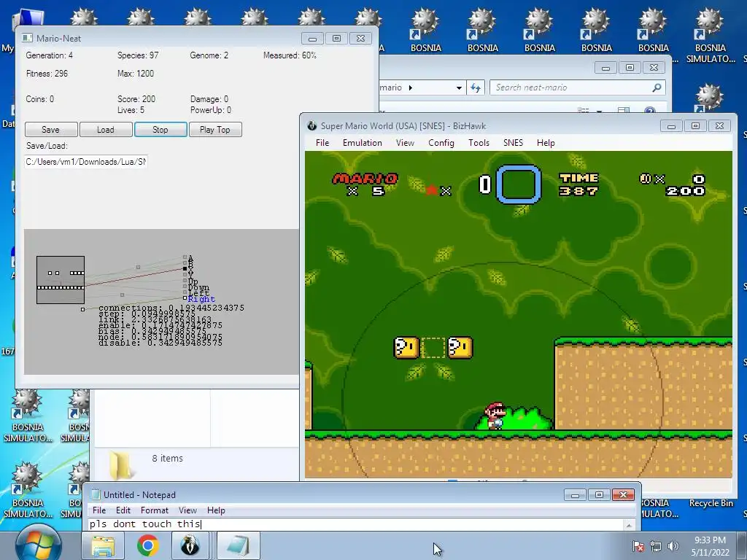Open the Emulation menu in BizHawk
Viewport: 747px width, 560px height.
pyautogui.click(x=362, y=143)
